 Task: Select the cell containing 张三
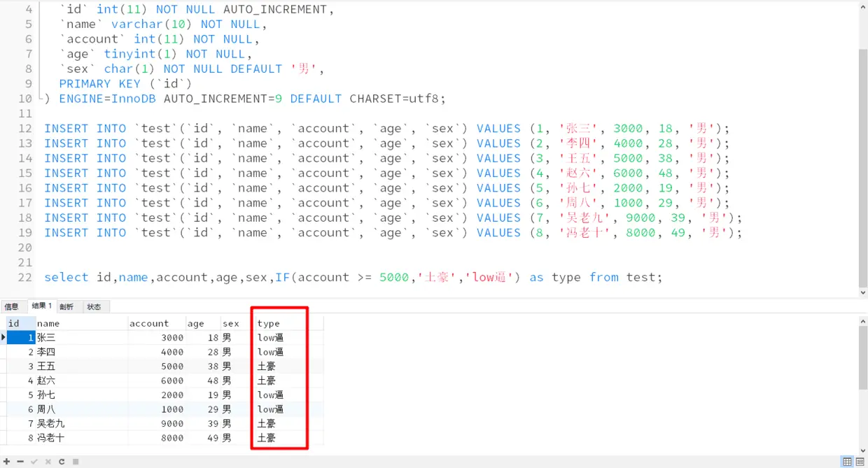tap(81, 337)
